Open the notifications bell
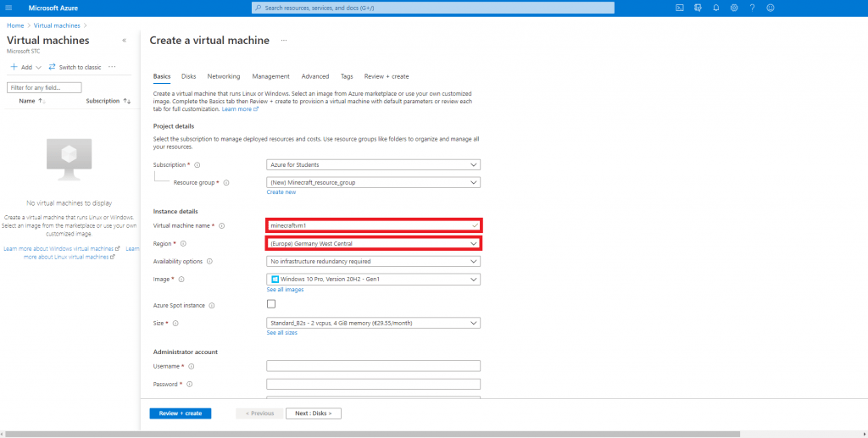Image resolution: width=868 pixels, height=438 pixels. pyautogui.click(x=715, y=8)
